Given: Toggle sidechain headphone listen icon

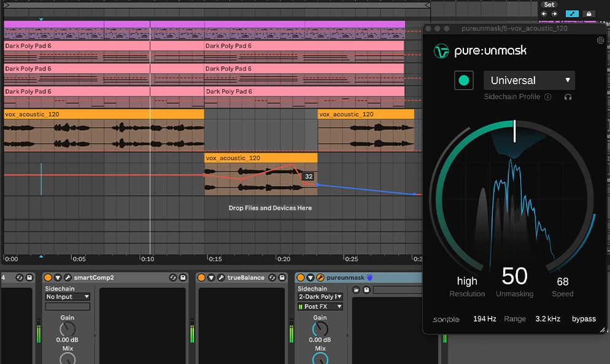Looking at the screenshot, I should coord(568,97).
